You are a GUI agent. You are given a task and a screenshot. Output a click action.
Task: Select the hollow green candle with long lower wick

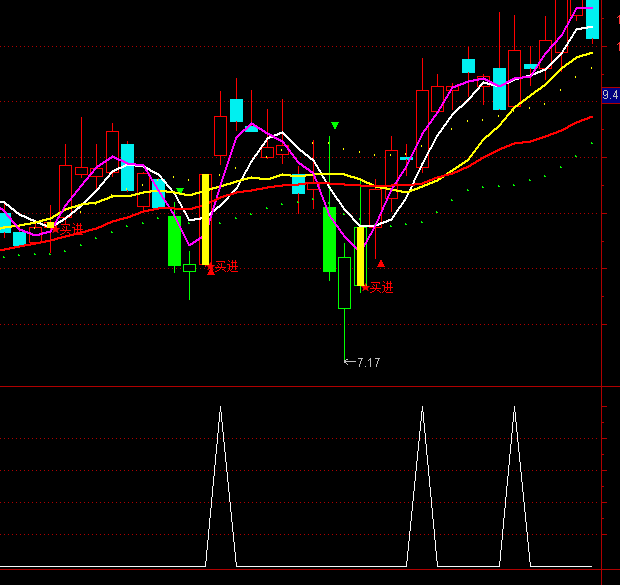pyautogui.click(x=345, y=283)
